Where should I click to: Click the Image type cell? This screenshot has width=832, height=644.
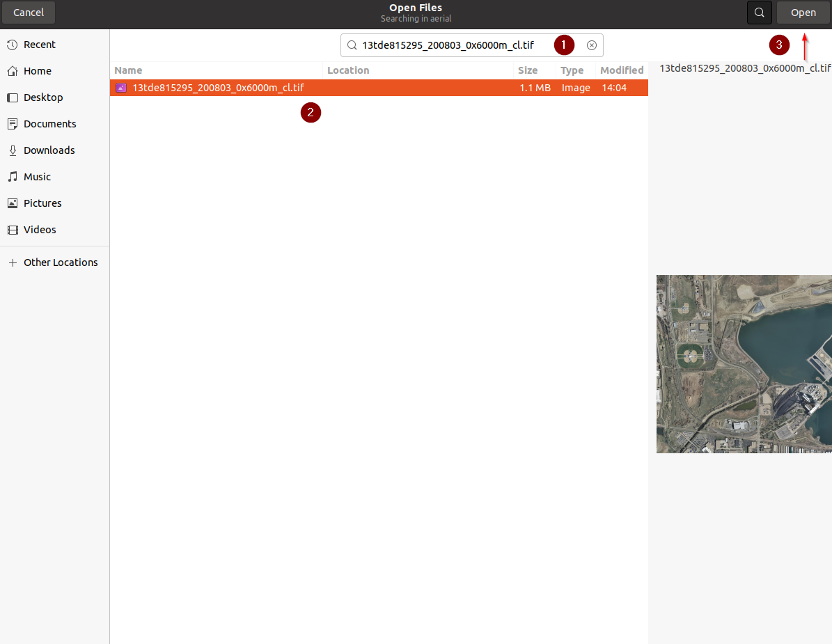576,88
